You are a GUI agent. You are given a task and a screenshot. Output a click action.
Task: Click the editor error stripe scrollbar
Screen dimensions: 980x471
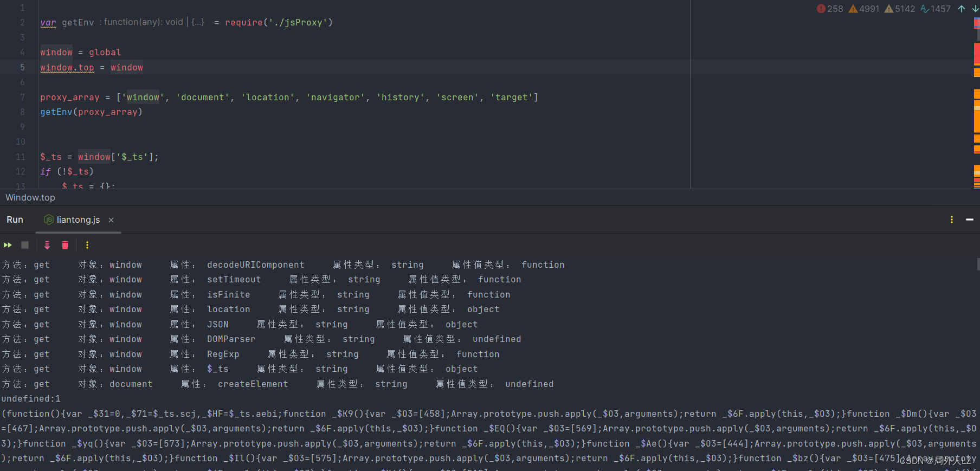(977, 103)
